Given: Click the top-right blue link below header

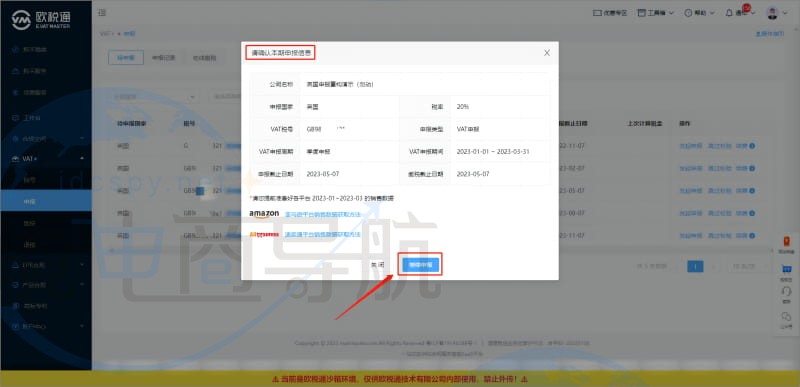Looking at the screenshot, I should (x=769, y=34).
